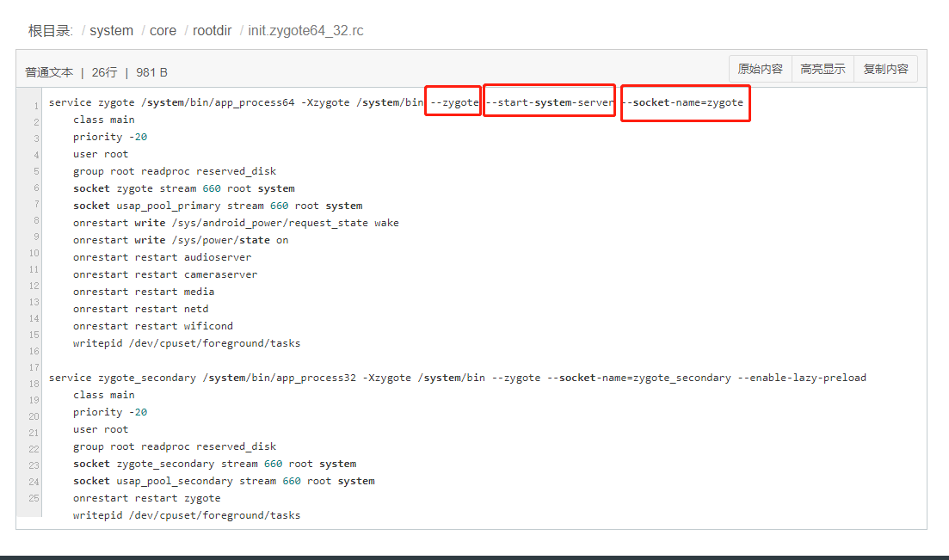Click the '--start-system-server' argument text
Viewport: 949px width, 560px height.
(550, 102)
